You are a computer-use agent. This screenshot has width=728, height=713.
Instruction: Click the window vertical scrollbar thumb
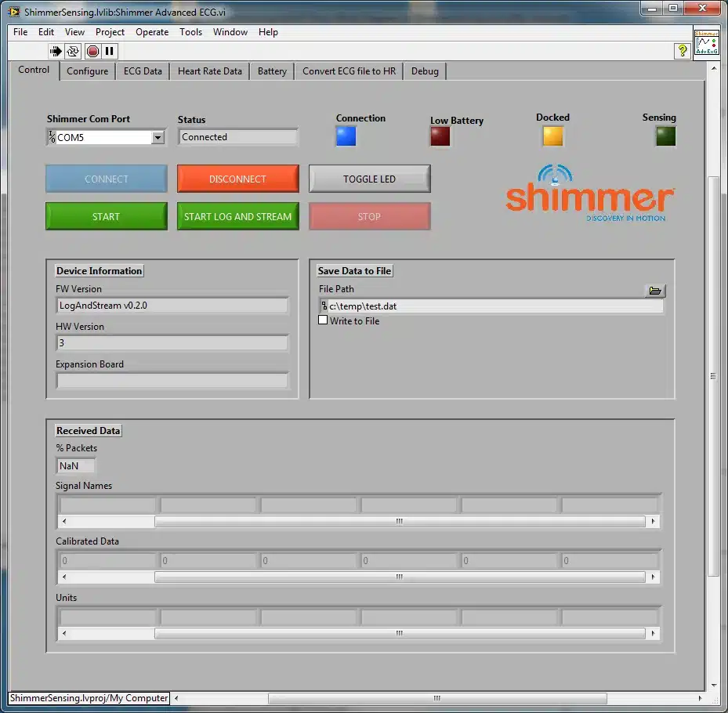pos(714,376)
